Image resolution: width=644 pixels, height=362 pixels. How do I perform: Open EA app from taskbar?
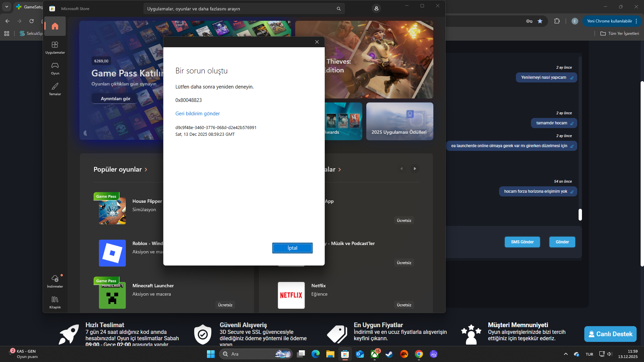pos(404,354)
